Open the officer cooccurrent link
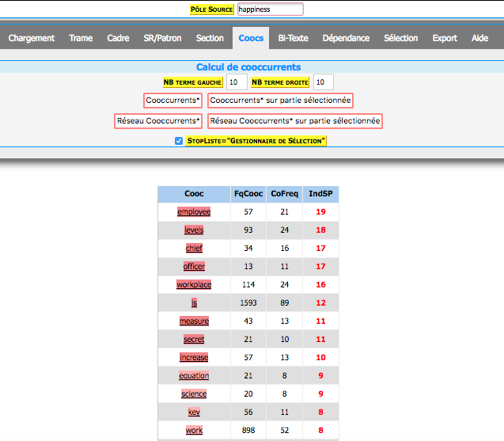Viewport: 504px width, 441px height. point(194,266)
